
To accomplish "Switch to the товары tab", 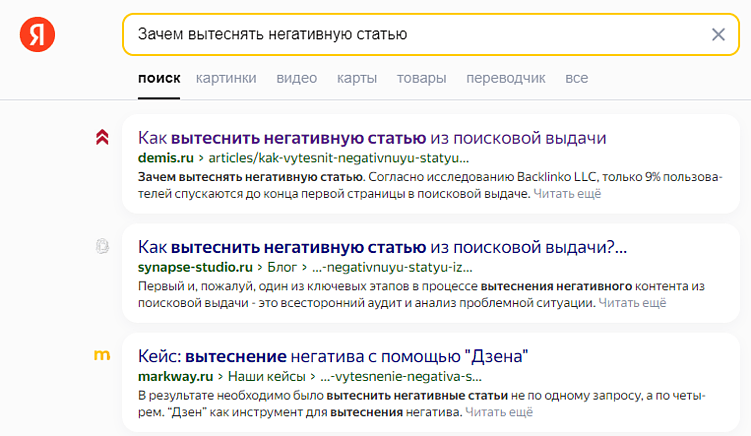I will pyautogui.click(x=421, y=78).
